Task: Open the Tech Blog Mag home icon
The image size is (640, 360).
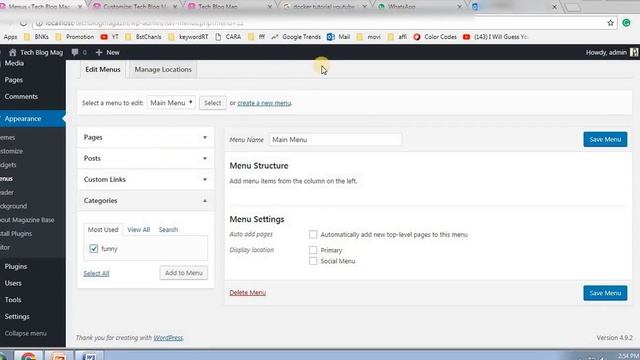Action: pos(13,52)
